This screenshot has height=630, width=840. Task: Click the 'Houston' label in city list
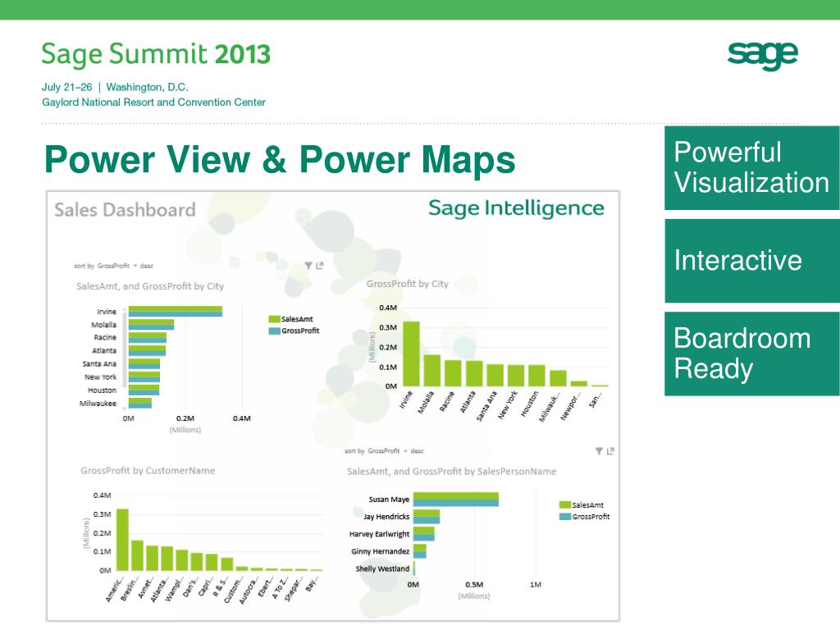click(x=102, y=390)
